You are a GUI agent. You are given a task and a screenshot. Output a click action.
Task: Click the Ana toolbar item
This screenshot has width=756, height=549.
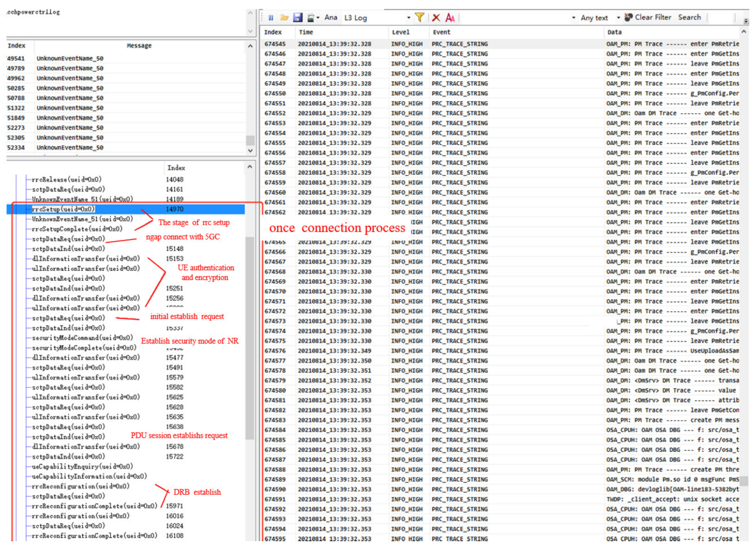coord(331,17)
